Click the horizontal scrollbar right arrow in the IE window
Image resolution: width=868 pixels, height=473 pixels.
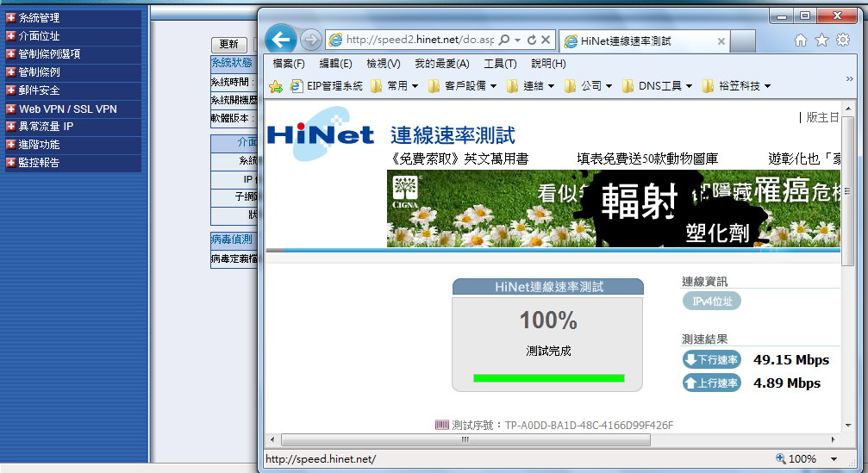tap(834, 439)
